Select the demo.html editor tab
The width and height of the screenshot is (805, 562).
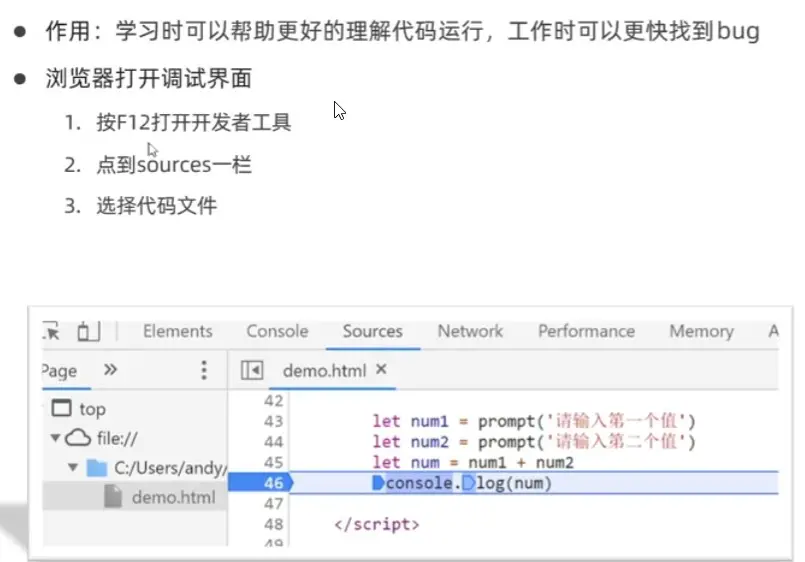(x=324, y=371)
